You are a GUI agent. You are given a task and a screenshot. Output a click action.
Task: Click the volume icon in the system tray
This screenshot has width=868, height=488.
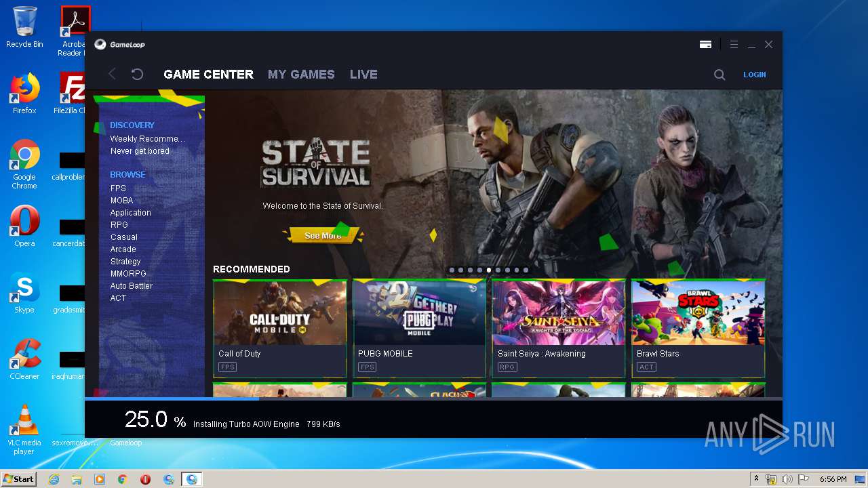[x=787, y=479]
